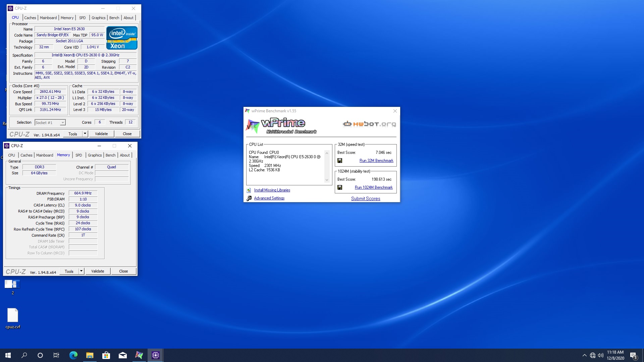This screenshot has height=362, width=644.
Task: Run the 32M Benchmark
Action: click(376, 161)
